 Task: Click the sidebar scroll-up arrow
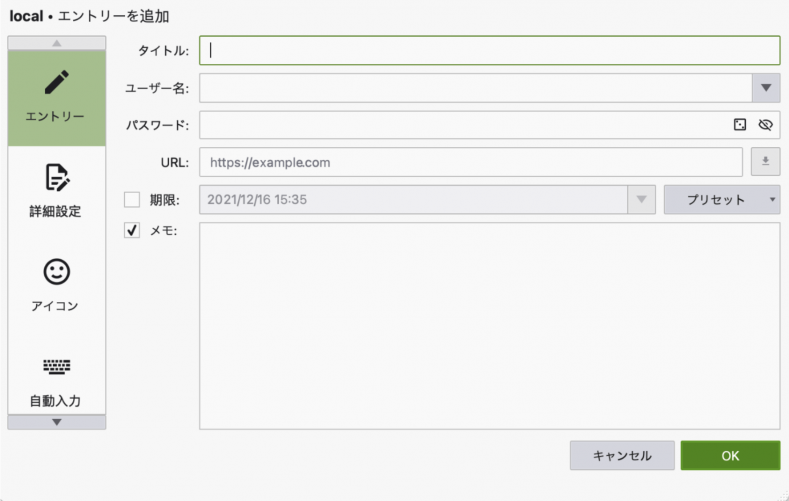click(x=57, y=43)
